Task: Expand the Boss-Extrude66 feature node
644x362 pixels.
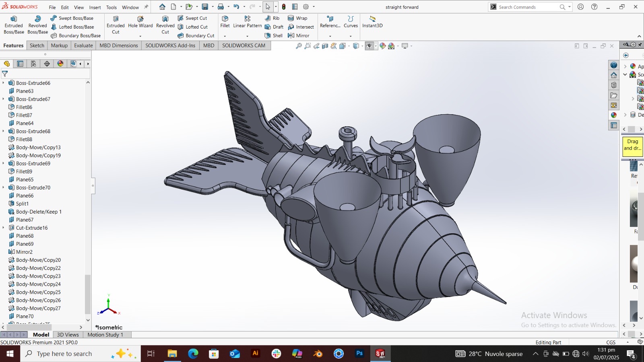Action: pyautogui.click(x=4, y=83)
